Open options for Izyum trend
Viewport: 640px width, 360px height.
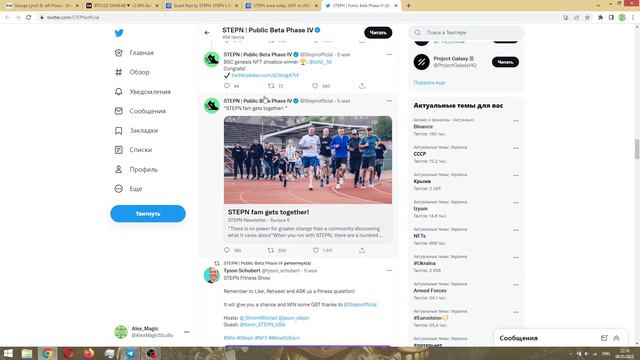(516, 203)
